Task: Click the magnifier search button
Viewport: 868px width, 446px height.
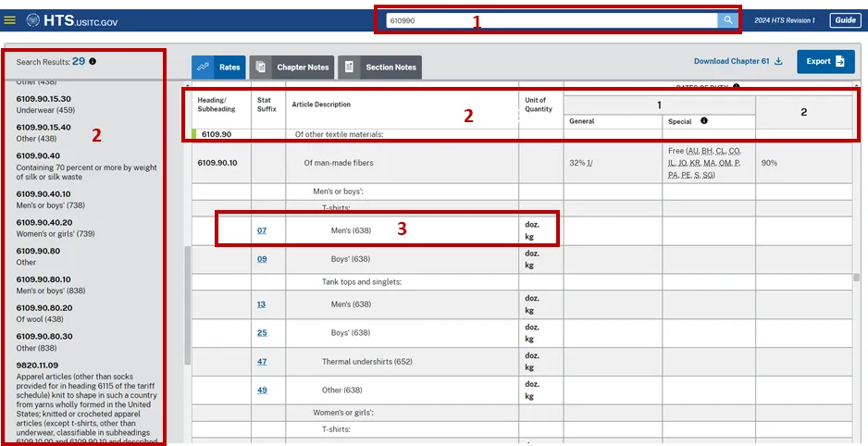Action: click(x=728, y=20)
